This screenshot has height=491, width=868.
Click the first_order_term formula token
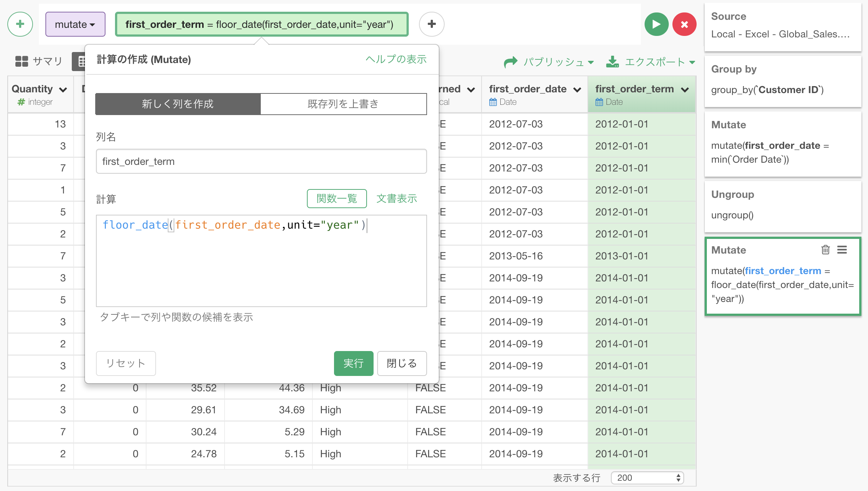tap(261, 24)
